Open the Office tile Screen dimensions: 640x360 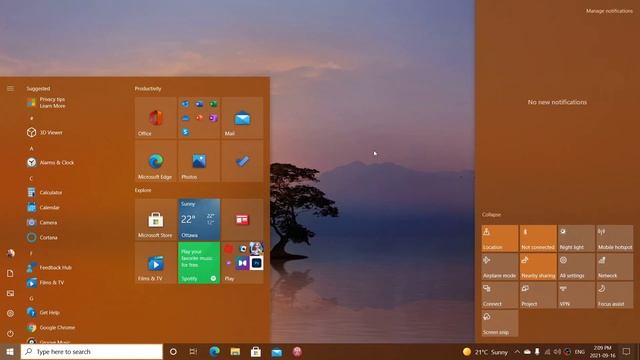tap(156, 118)
